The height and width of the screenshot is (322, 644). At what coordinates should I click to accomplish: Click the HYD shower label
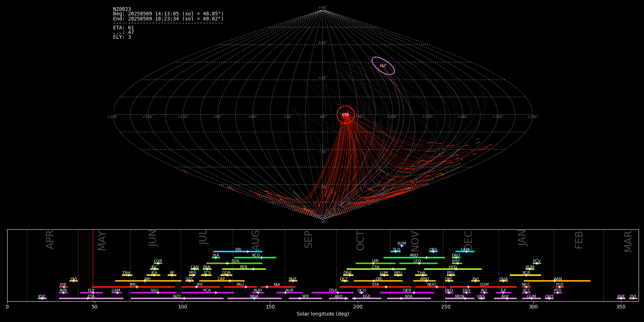453,267
